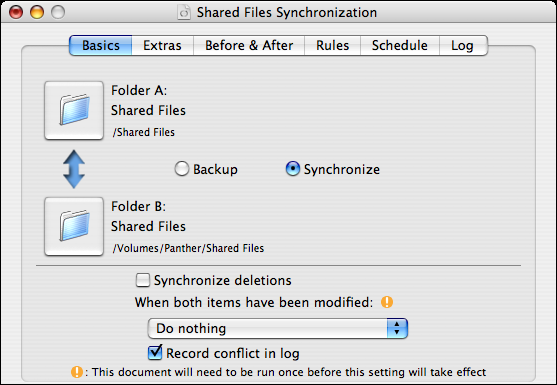This screenshot has height=385, width=557.
Task: Select the Backup radio button
Action: pyautogui.click(x=182, y=169)
